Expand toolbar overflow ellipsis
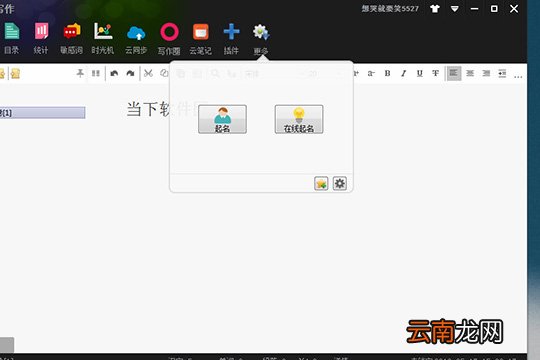The image size is (540, 360). [x=518, y=76]
